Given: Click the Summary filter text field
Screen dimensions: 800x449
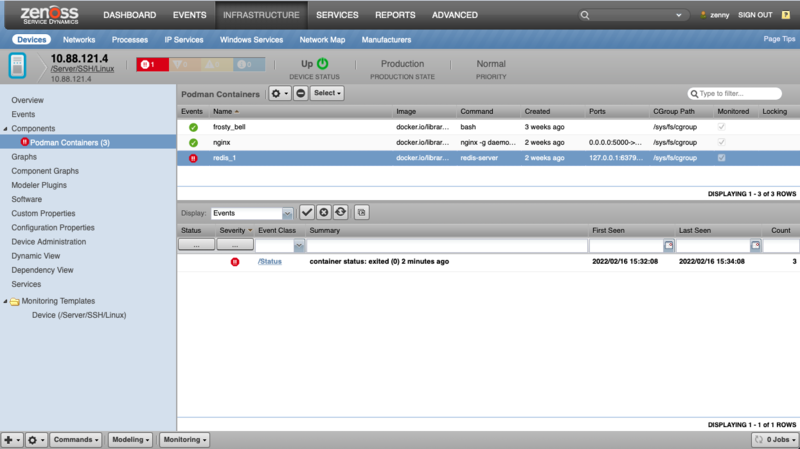Looking at the screenshot, I should point(447,246).
